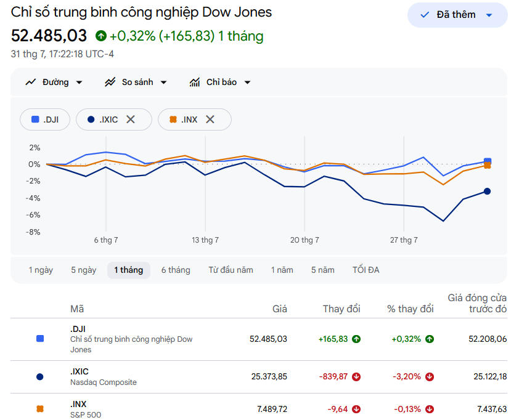
Task: Remove .IXIC with its X icon
Action: click(x=131, y=119)
